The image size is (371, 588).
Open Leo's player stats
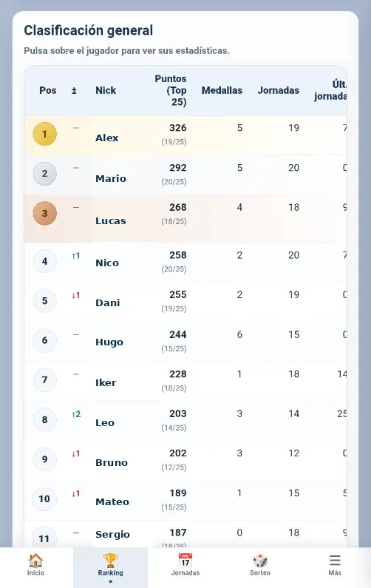pyautogui.click(x=104, y=422)
